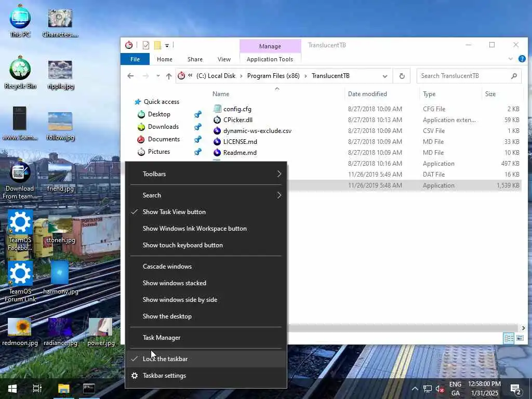Navigate up one folder level

pos(169,76)
